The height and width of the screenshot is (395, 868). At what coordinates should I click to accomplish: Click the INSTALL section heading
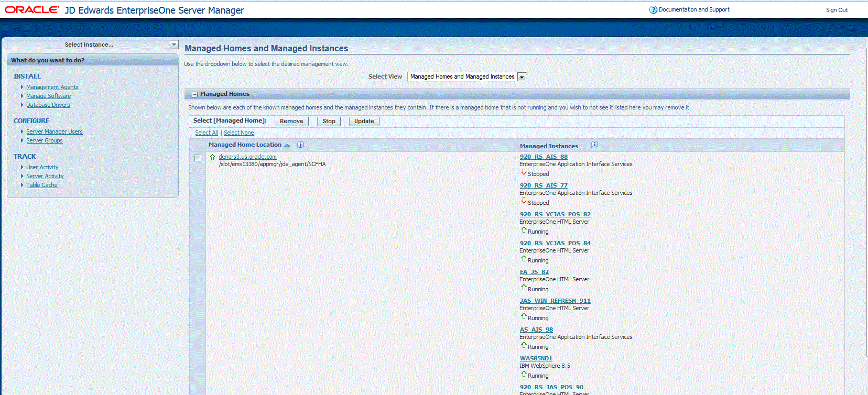tap(27, 76)
